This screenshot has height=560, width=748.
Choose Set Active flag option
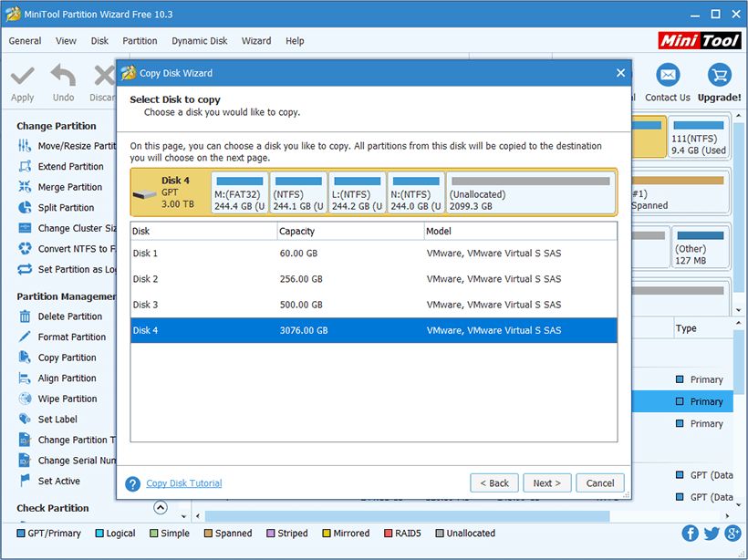[x=49, y=481]
